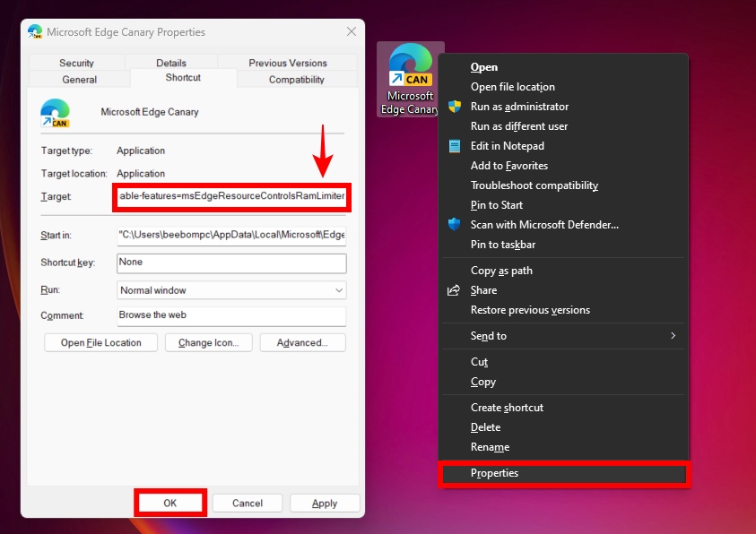This screenshot has width=756, height=534.
Task: Choose Open from the context menu
Action: (x=562, y=67)
